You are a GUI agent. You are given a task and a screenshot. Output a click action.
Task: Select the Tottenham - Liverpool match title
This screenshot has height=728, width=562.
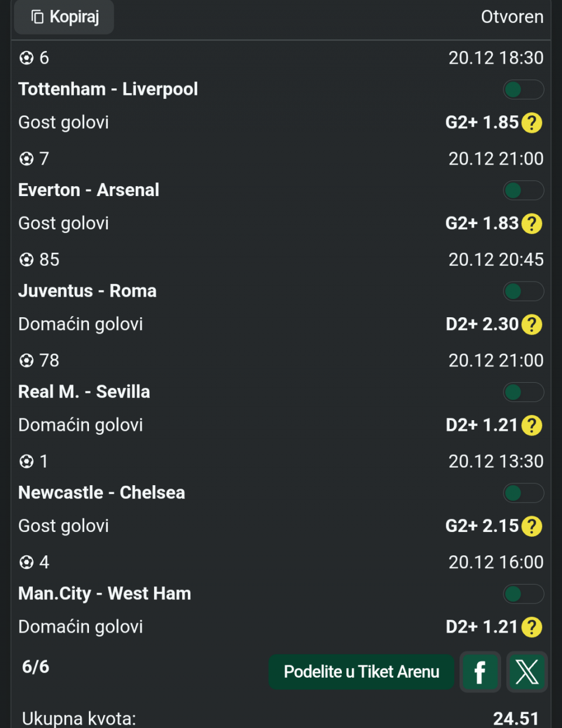(108, 89)
